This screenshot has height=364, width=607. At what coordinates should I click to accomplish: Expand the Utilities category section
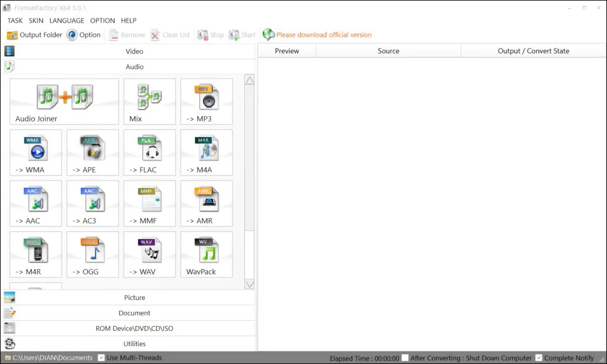point(134,344)
